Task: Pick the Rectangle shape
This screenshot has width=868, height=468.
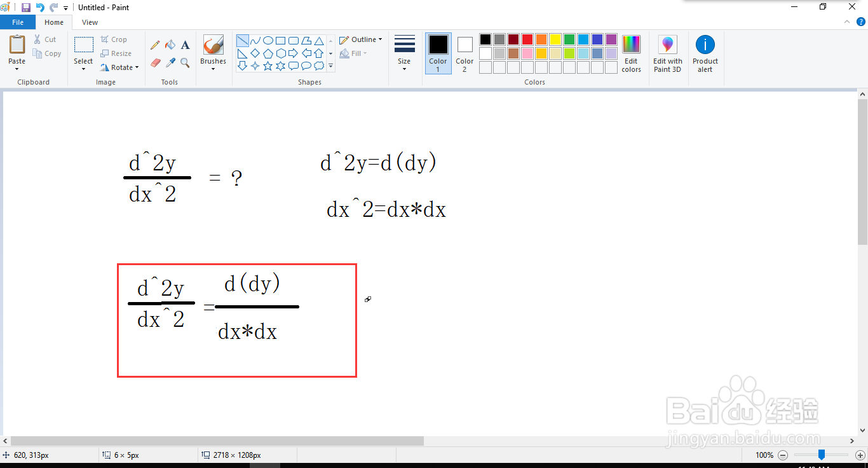Action: point(280,40)
